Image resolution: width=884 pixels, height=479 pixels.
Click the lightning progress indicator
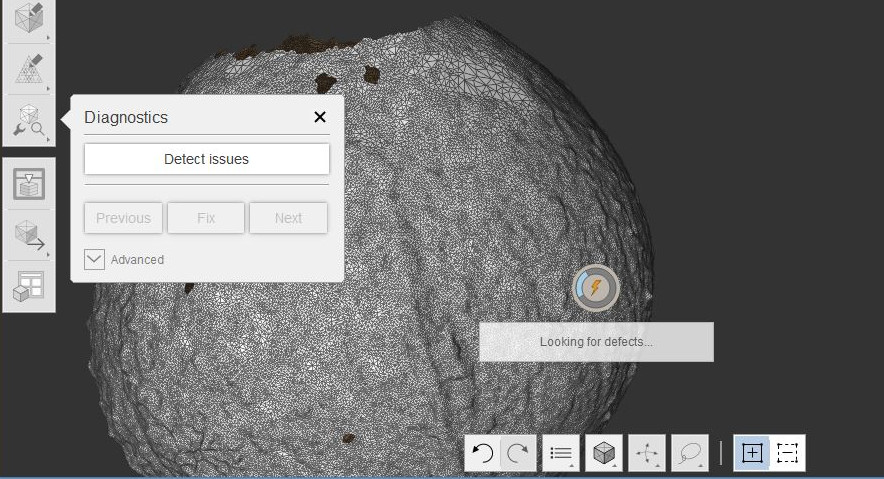pyautogui.click(x=596, y=288)
